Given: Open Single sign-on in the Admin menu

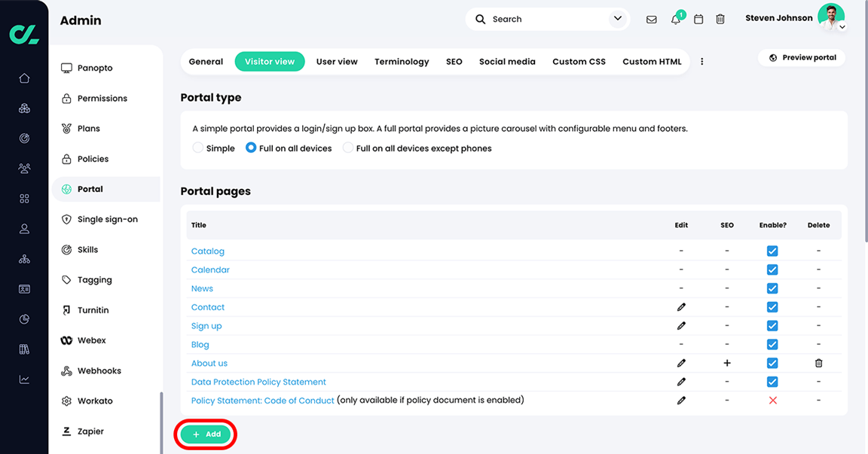Looking at the screenshot, I should point(106,220).
